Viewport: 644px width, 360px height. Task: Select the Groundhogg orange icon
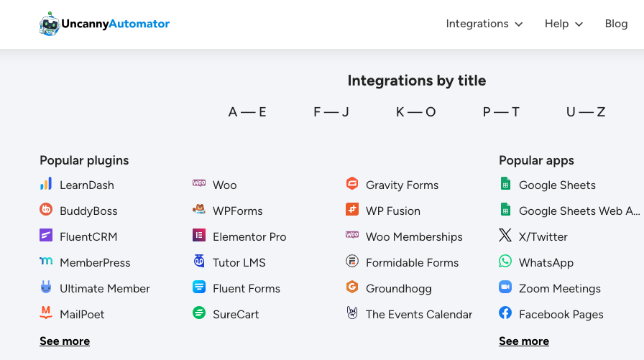(x=352, y=287)
